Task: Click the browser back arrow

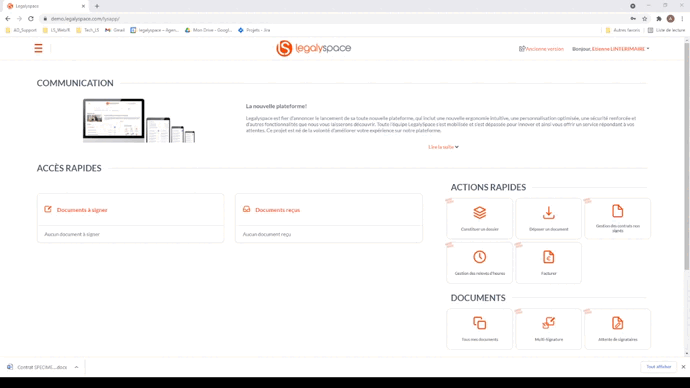Action: tap(7, 18)
